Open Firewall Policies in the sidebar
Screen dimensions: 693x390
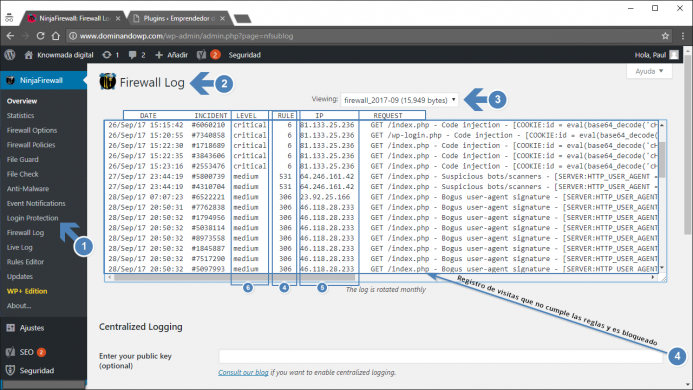tap(31, 145)
